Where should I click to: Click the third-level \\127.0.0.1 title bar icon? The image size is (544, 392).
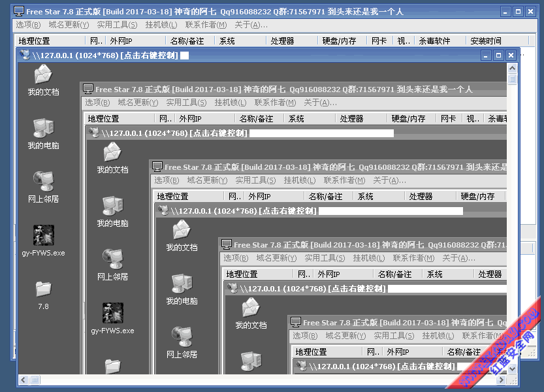coord(163,211)
